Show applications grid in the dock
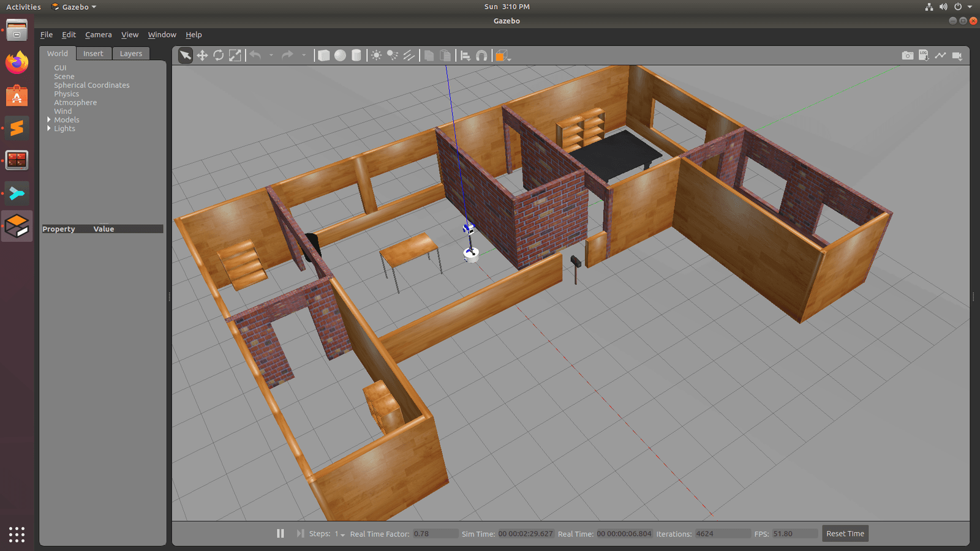 pyautogui.click(x=17, y=534)
